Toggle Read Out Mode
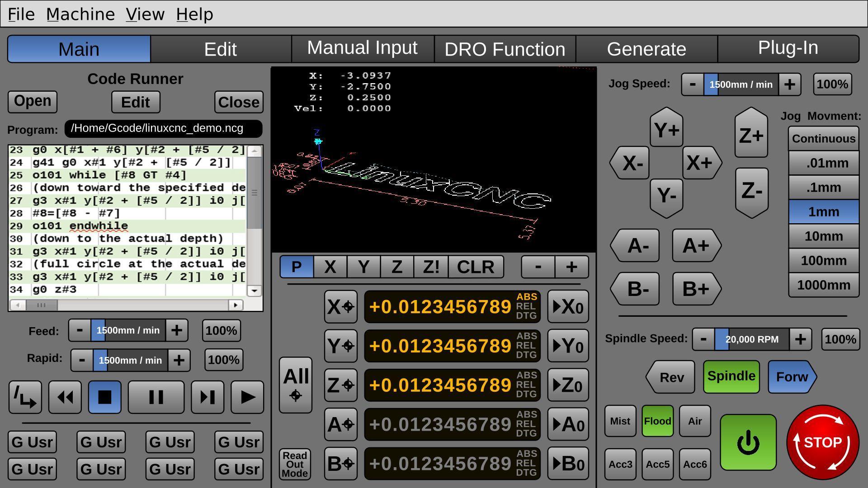The width and height of the screenshot is (868, 488). click(294, 464)
